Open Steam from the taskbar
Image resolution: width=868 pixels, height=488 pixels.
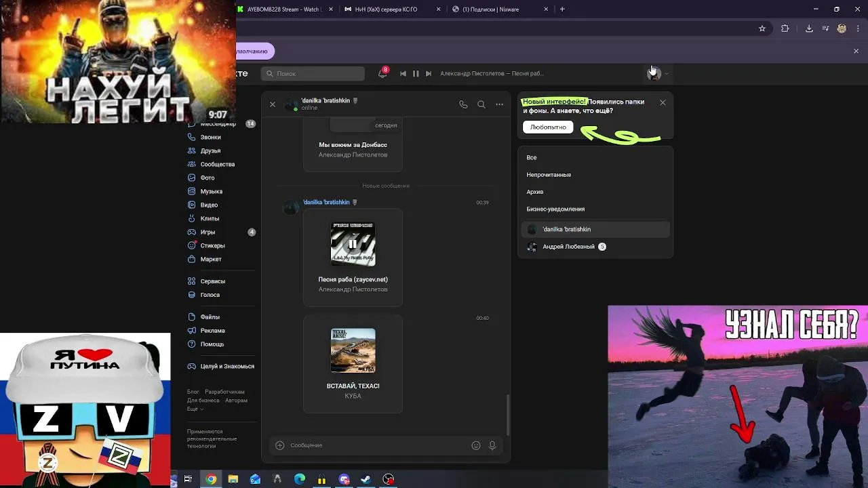[366, 479]
